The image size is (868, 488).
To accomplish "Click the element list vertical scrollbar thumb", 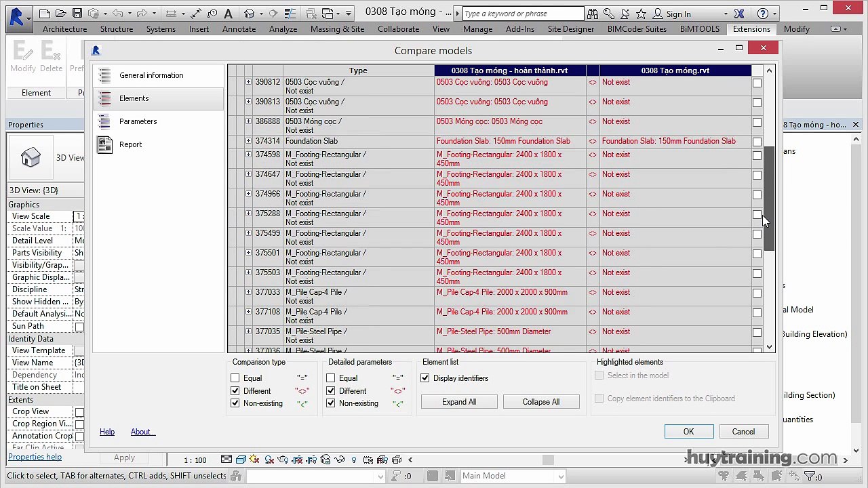I will point(769,200).
